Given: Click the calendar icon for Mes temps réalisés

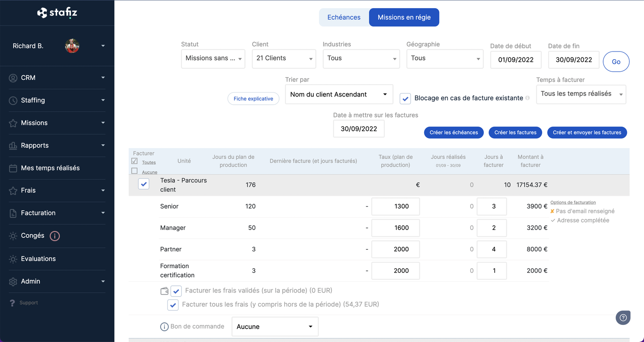Looking at the screenshot, I should pos(13,168).
